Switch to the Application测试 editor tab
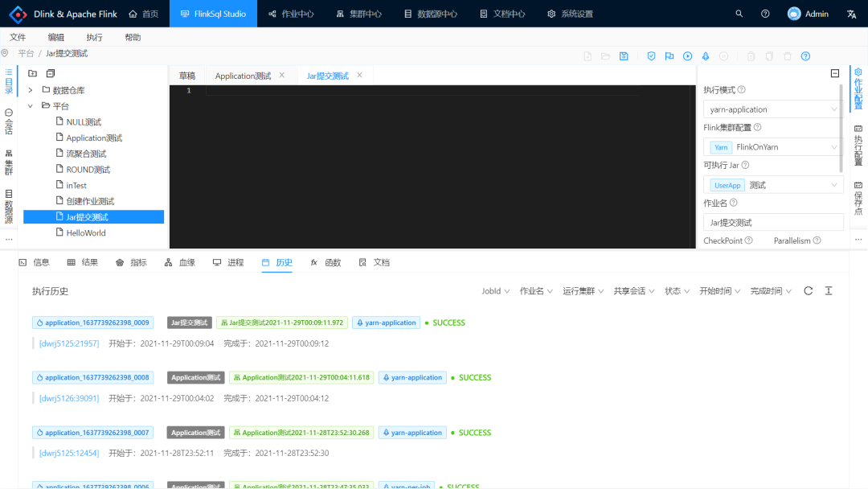 243,76
